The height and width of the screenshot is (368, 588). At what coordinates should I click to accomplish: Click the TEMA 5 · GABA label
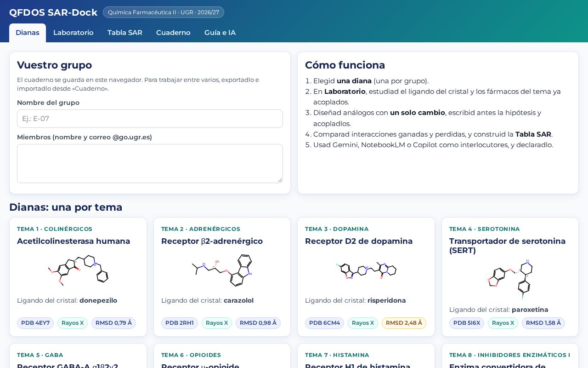tap(40, 355)
